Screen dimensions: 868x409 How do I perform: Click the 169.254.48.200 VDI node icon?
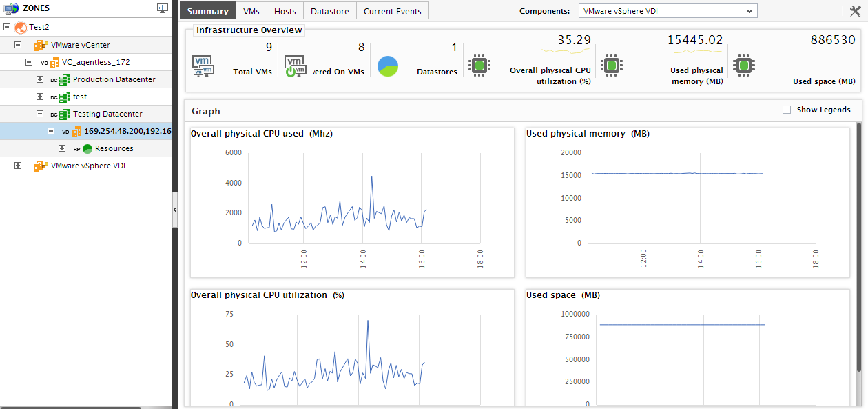tap(76, 131)
